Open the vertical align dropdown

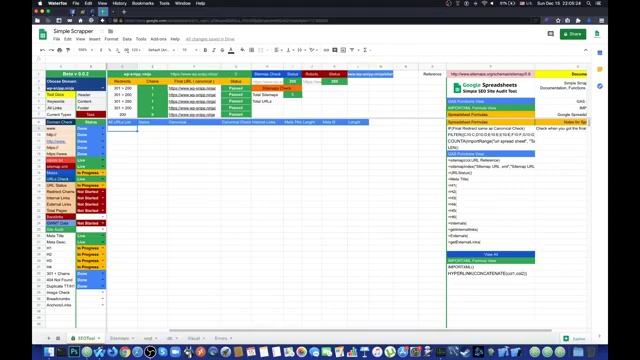tap(289, 50)
